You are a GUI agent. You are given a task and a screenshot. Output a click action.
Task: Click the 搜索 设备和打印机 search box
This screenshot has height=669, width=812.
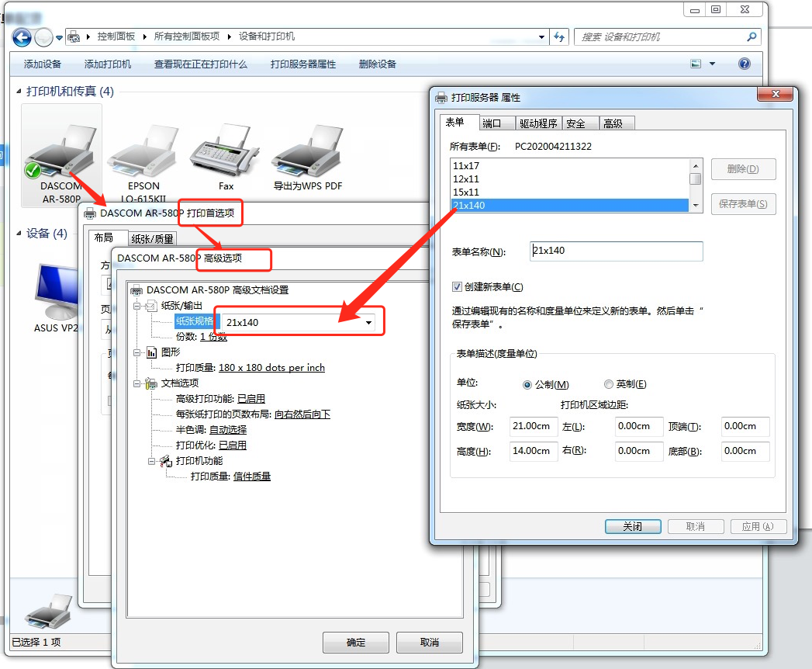(x=660, y=36)
